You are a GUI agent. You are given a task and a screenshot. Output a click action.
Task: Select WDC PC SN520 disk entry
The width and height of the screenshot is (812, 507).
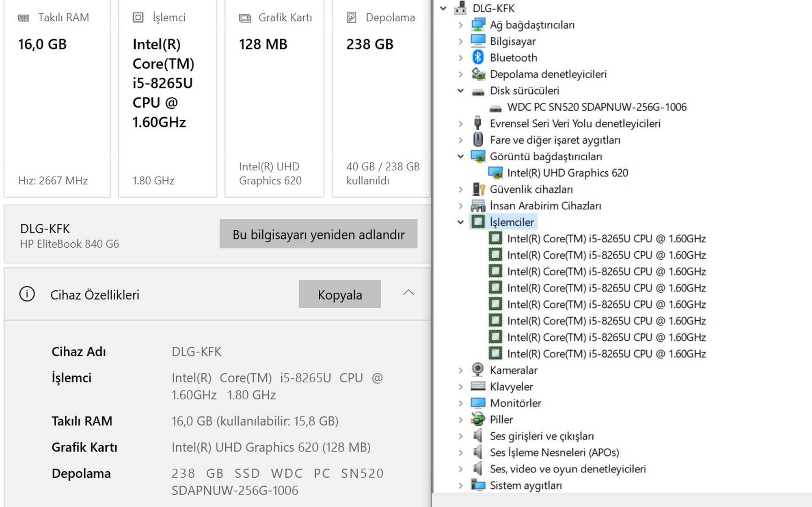tap(596, 107)
